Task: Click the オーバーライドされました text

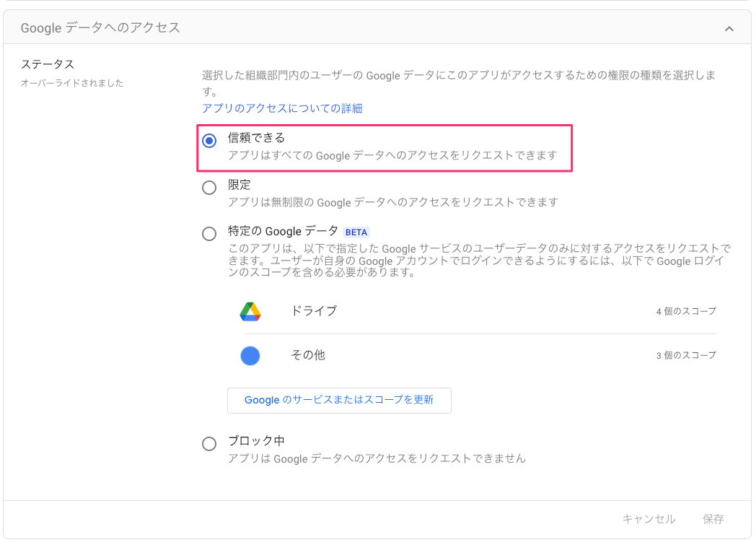Action: (72, 83)
